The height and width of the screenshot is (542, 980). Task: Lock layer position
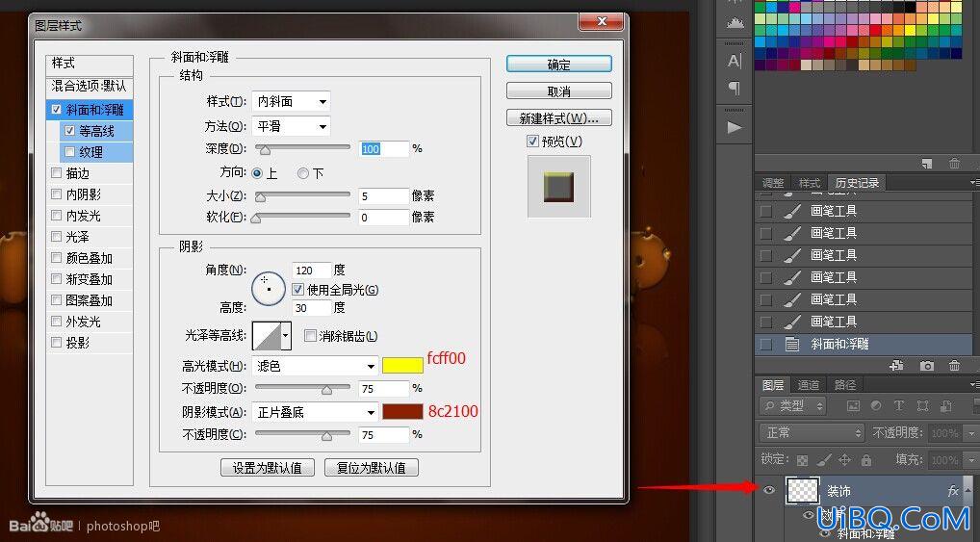tap(844, 461)
